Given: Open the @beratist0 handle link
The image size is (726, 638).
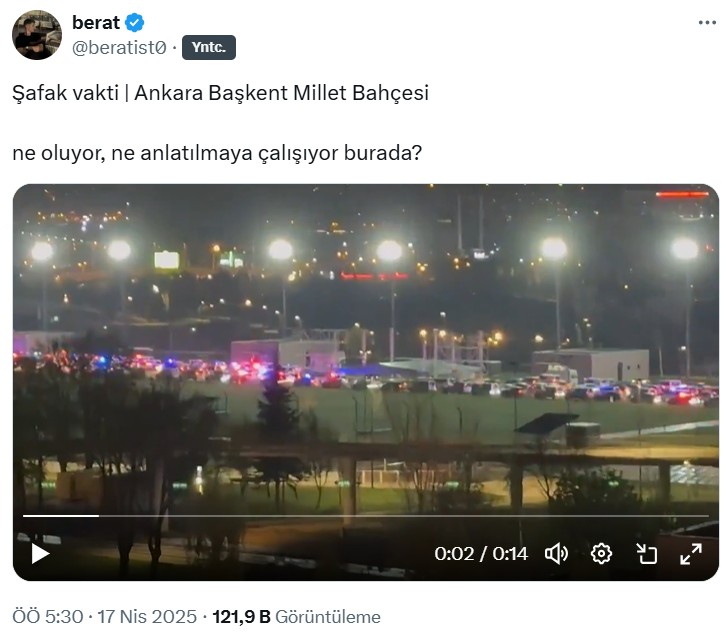Looking at the screenshot, I should 119,47.
